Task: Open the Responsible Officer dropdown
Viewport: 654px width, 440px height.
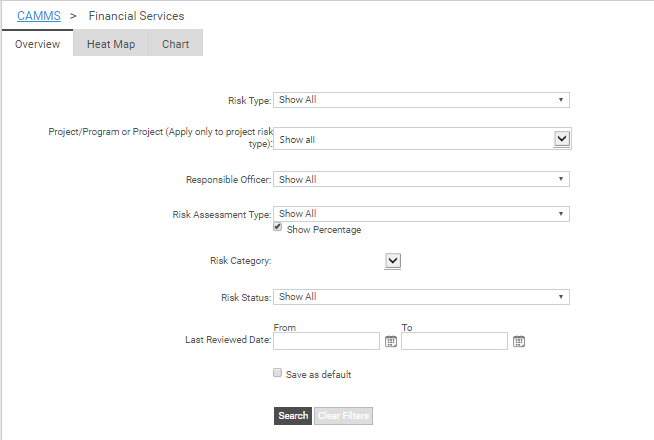Action: point(421,180)
